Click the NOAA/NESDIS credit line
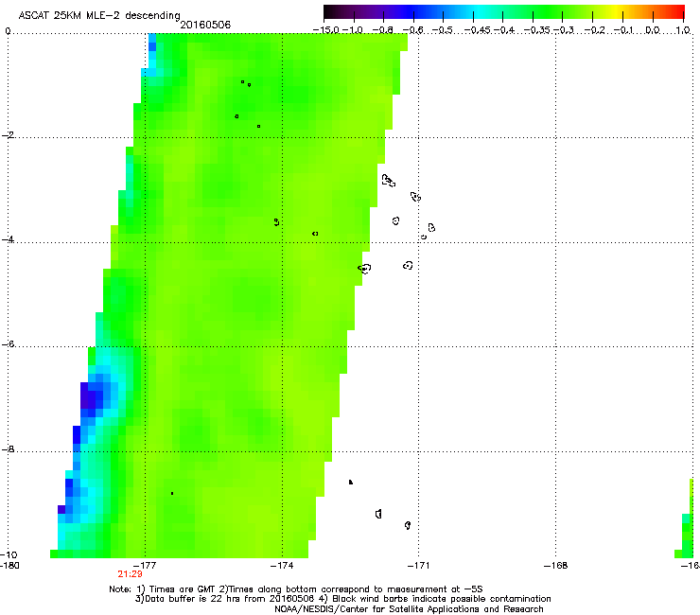 point(409,609)
